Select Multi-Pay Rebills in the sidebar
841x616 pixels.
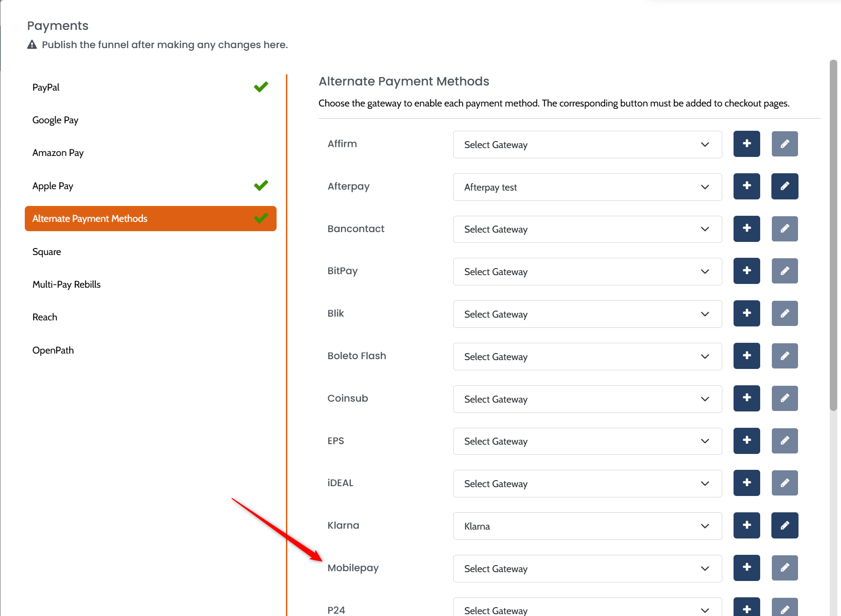(66, 284)
